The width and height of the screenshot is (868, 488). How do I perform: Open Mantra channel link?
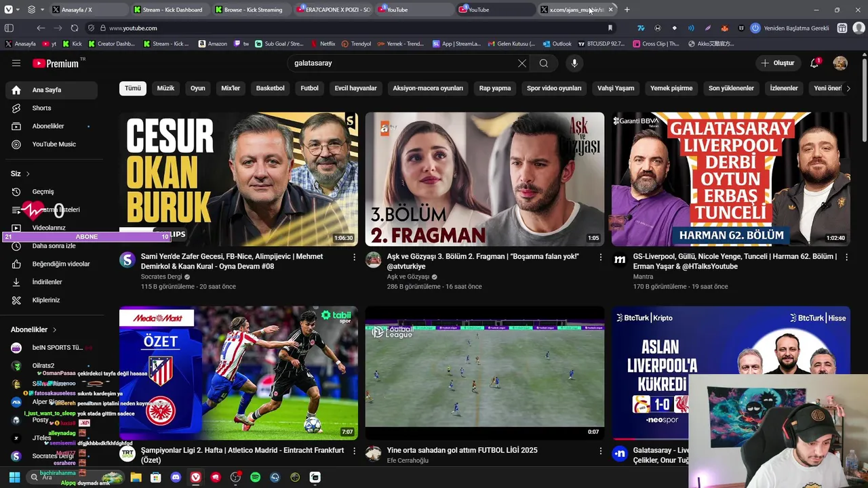coord(643,277)
